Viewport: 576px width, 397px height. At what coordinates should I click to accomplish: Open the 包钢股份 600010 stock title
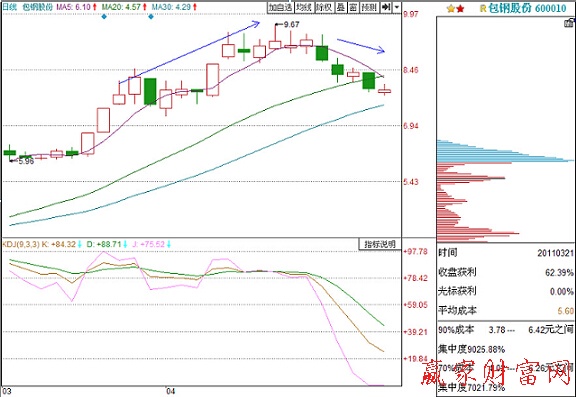528,8
